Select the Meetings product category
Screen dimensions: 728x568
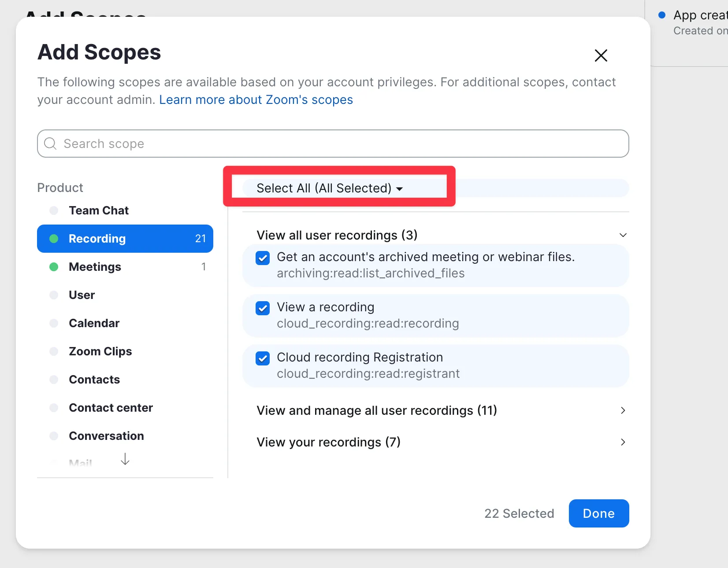pyautogui.click(x=125, y=267)
